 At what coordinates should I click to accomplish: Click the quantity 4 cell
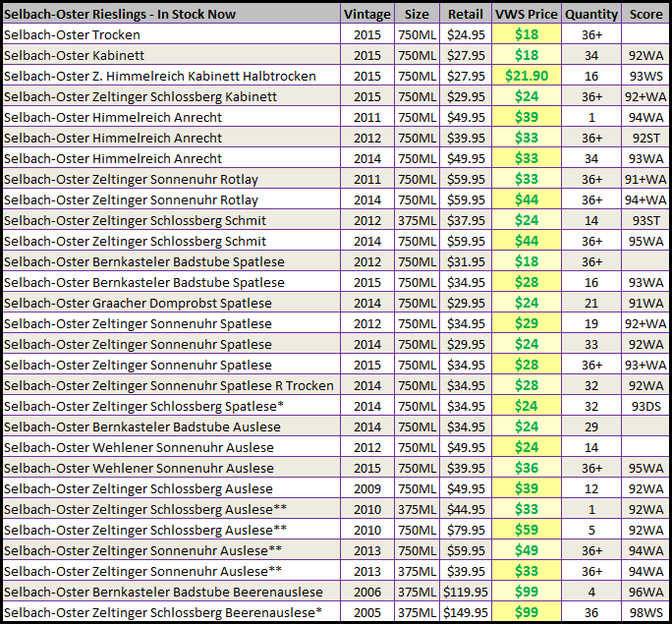591,592
